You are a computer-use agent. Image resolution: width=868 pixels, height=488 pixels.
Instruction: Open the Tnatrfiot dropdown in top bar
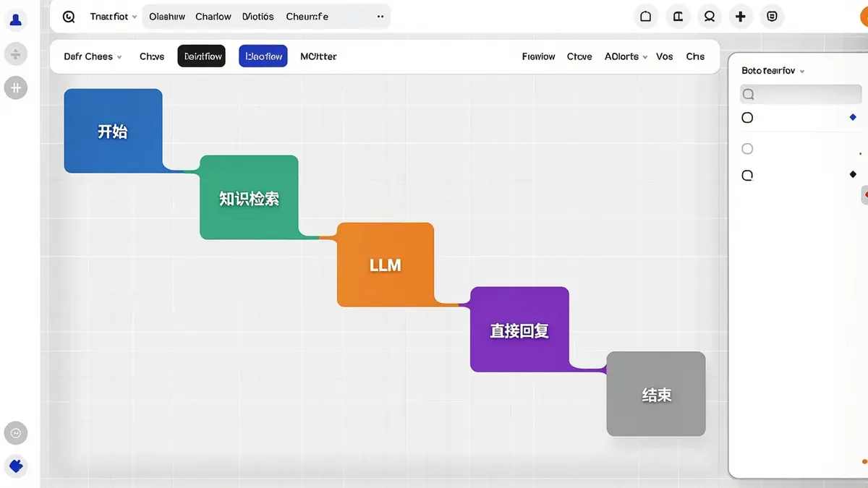point(113,17)
